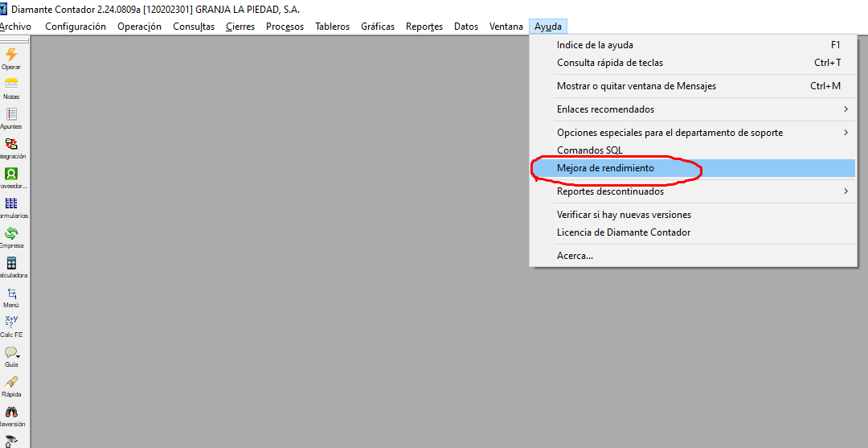Expand Enlaces recomendados submenu
868x448 pixels.
click(x=693, y=109)
